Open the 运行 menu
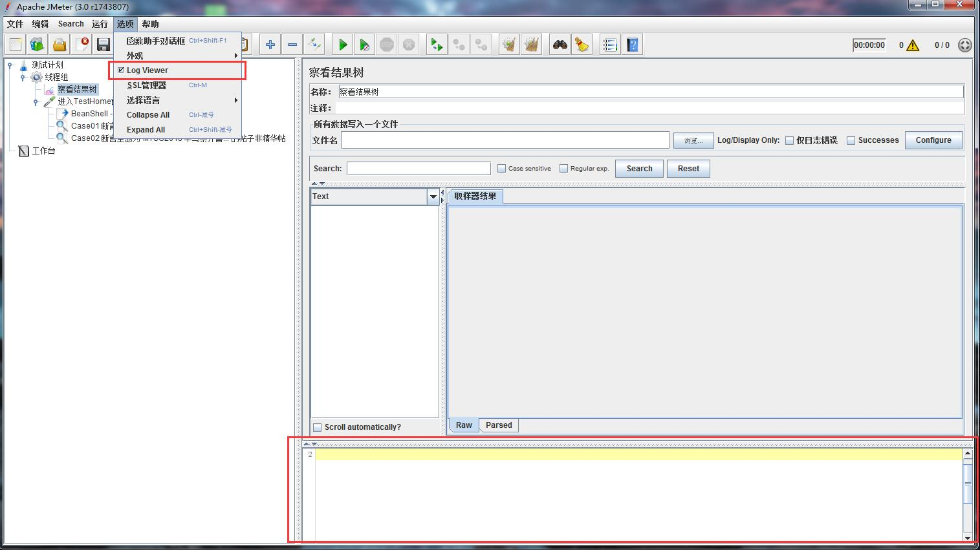The height and width of the screenshot is (550, 980). pyautogui.click(x=100, y=24)
